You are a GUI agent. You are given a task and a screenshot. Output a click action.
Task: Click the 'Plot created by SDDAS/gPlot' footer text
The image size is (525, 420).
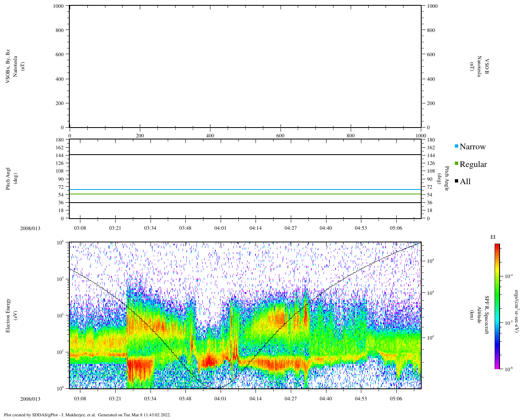[87, 415]
